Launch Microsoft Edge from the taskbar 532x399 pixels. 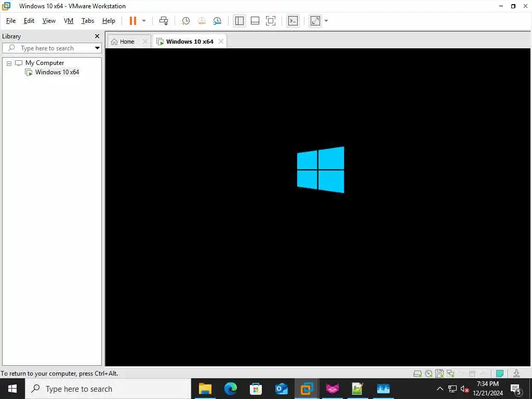(x=230, y=389)
